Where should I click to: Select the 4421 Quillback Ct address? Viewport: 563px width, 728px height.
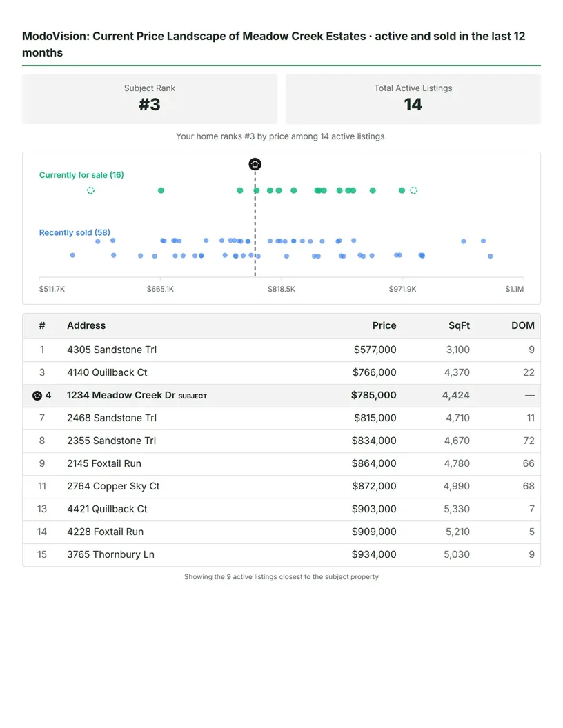107,509
